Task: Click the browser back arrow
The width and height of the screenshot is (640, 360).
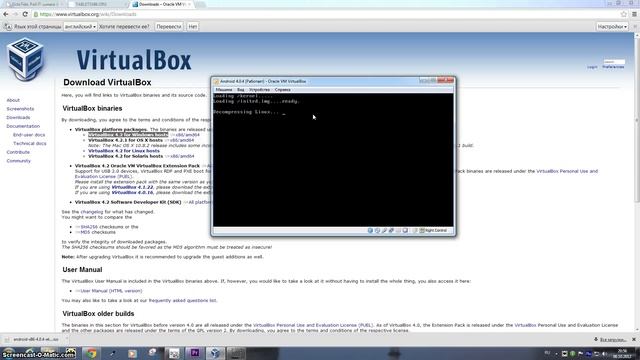Action: click(6, 14)
